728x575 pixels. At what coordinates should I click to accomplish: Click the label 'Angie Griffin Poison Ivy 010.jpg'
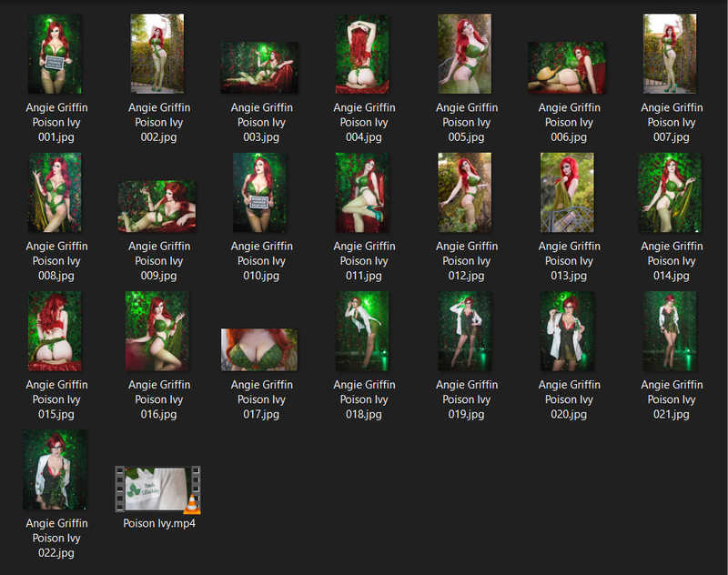pyautogui.click(x=262, y=261)
